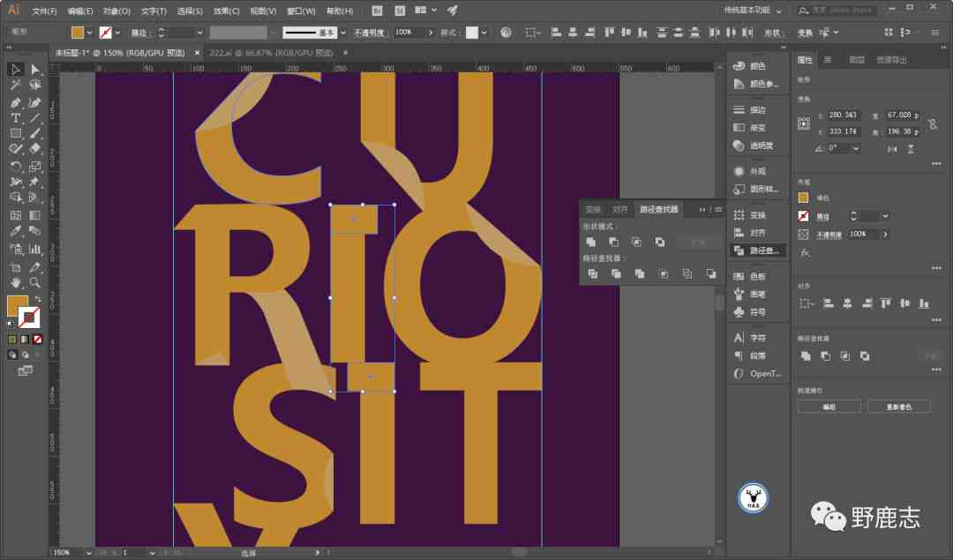Toggle Draw Behind mode in toolbox

pos(25,355)
